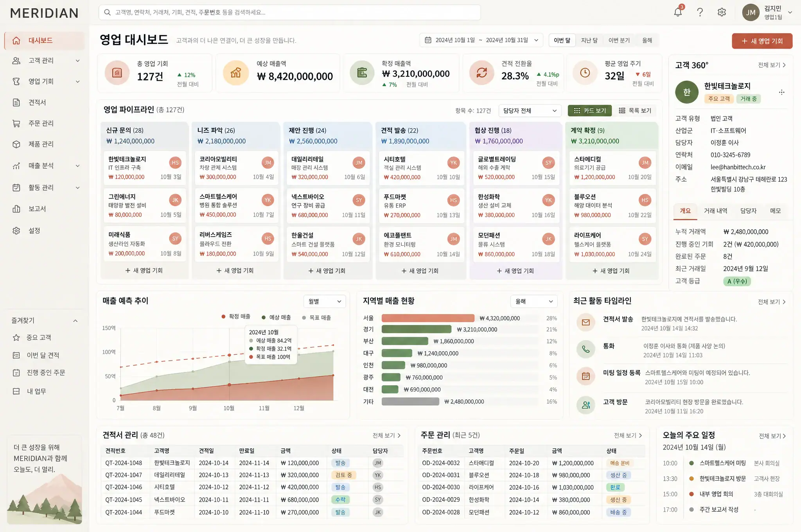
Task: Switch to the 거래 내역 tab
Action: 715,211
